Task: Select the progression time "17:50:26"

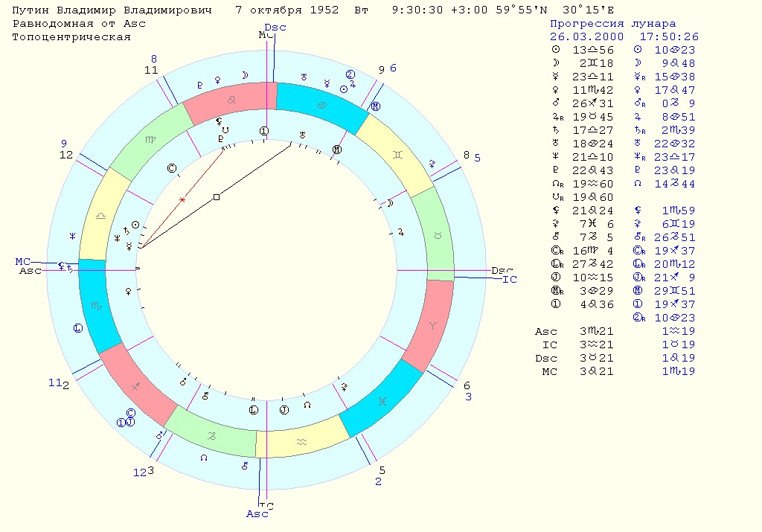Action: tap(669, 37)
